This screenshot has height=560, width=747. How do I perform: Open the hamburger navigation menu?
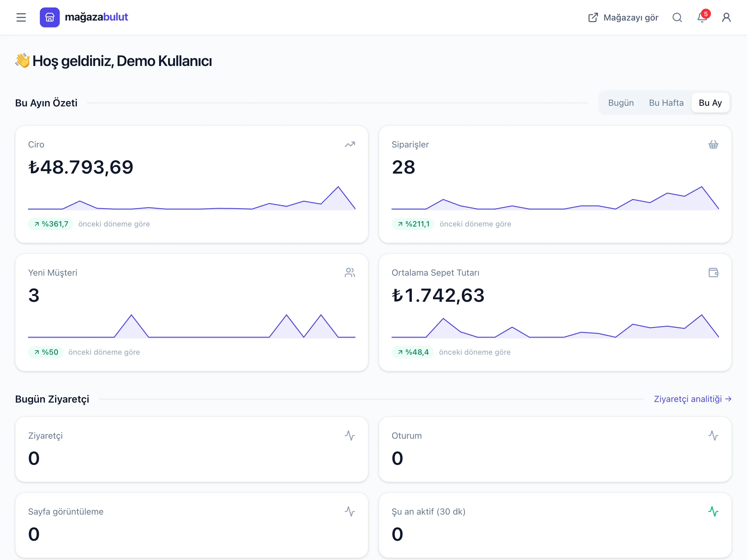coord(21,17)
